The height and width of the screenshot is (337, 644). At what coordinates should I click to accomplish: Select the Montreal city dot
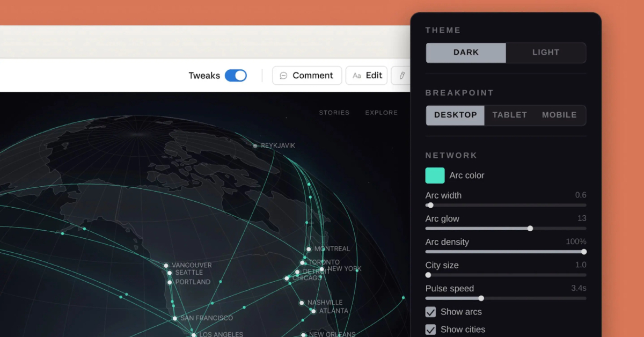tap(309, 249)
